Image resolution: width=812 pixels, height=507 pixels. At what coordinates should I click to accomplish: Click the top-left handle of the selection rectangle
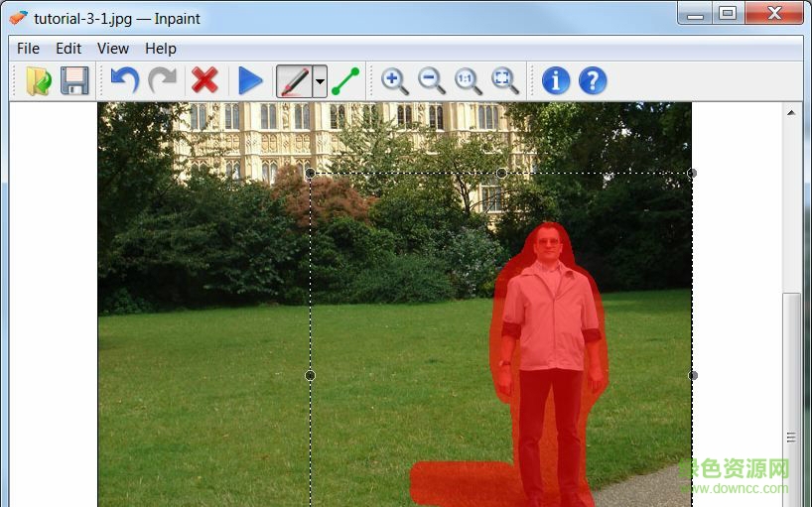pyautogui.click(x=310, y=173)
